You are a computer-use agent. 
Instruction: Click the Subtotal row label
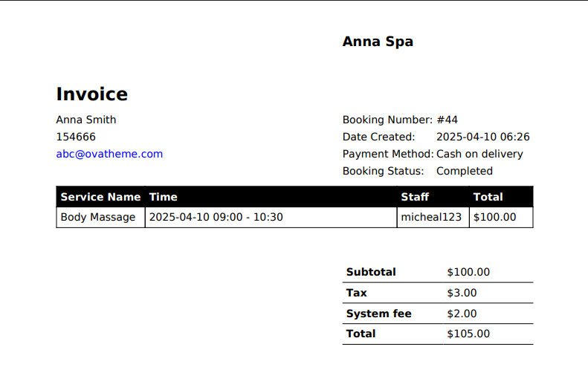(x=371, y=272)
